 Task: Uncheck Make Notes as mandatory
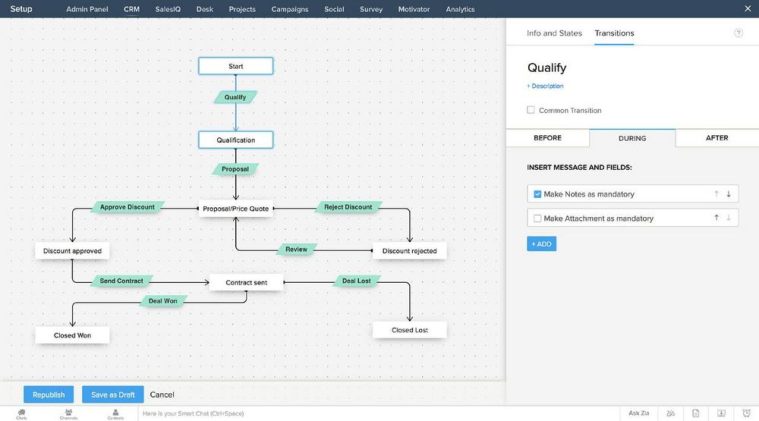[537, 194]
